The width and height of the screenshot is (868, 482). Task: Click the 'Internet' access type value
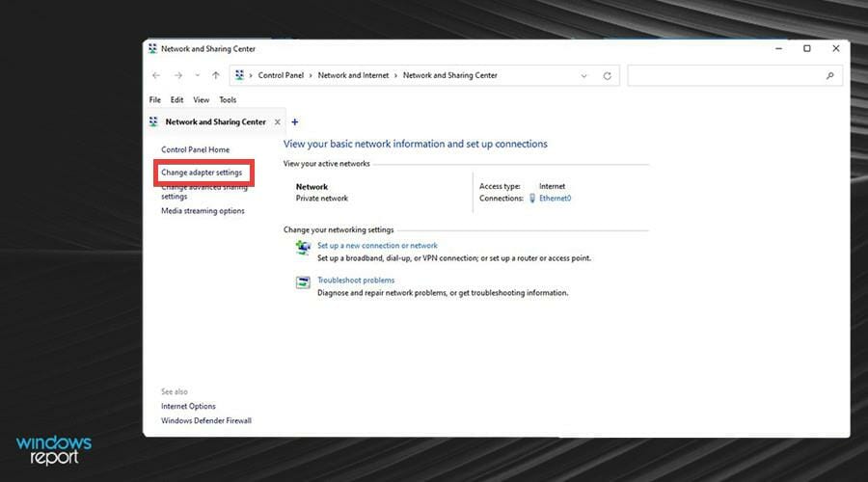[552, 186]
